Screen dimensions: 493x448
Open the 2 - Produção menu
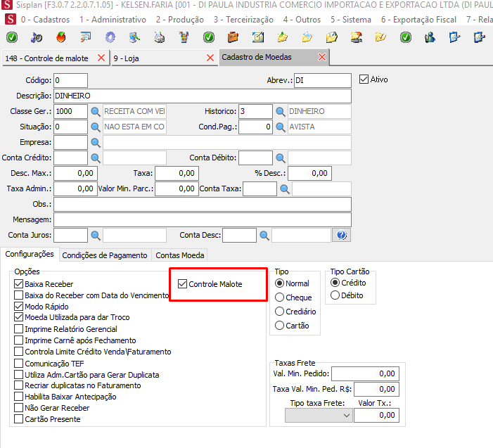tap(180, 20)
